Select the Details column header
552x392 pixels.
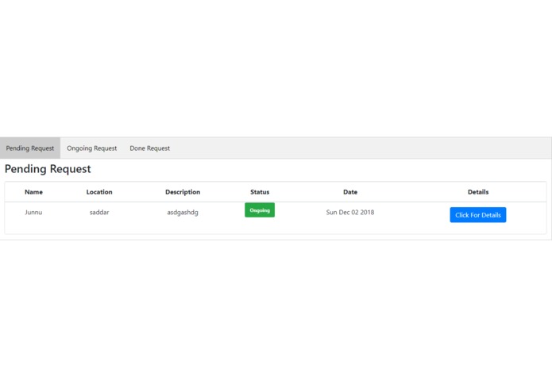[x=478, y=192]
